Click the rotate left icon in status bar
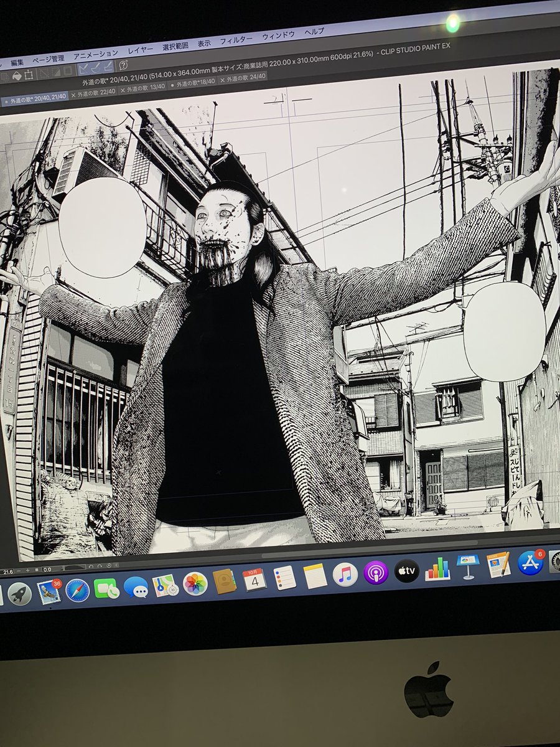Image resolution: width=560 pixels, height=747 pixels. [x=91, y=566]
